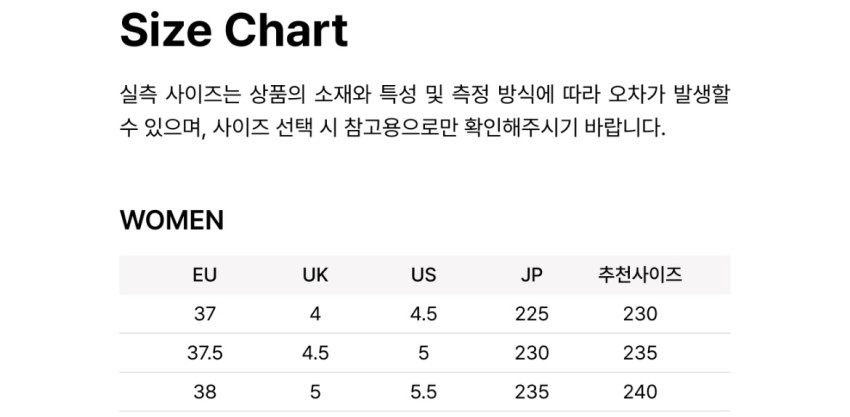Click the EU column header
The height and width of the screenshot is (417, 850).
click(x=205, y=275)
